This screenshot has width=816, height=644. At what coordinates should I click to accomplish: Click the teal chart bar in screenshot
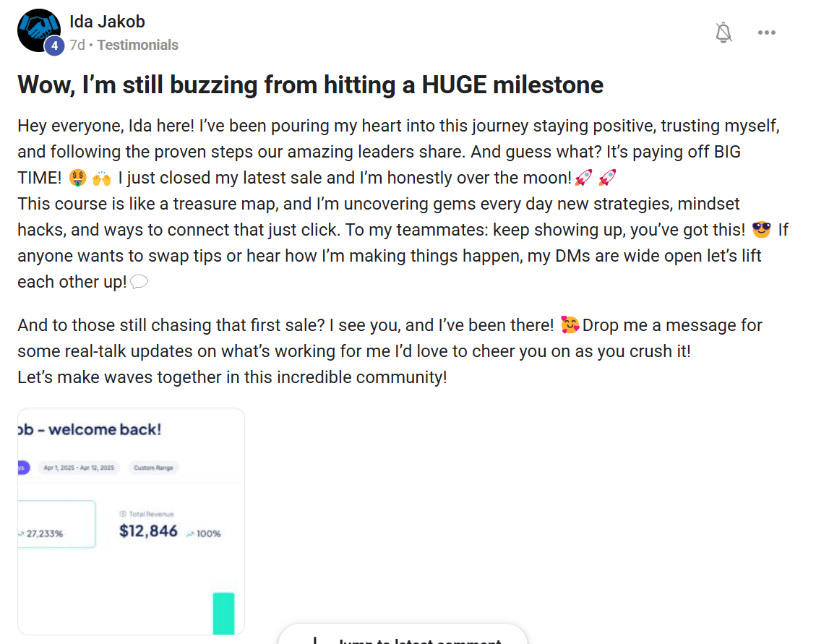[224, 613]
